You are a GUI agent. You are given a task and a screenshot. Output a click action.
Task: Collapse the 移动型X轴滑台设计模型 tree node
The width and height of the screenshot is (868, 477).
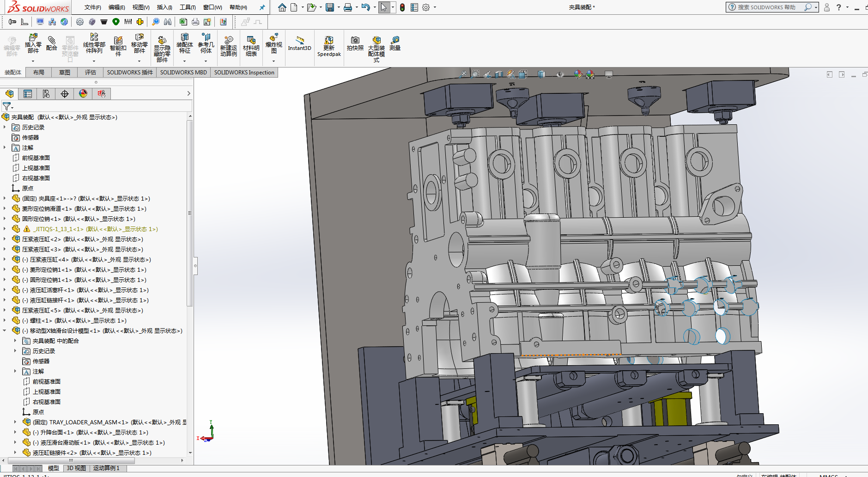(5, 330)
